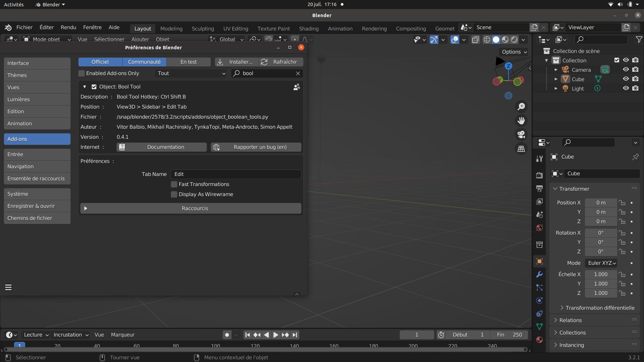Open the Object properties orange square icon

(539, 261)
